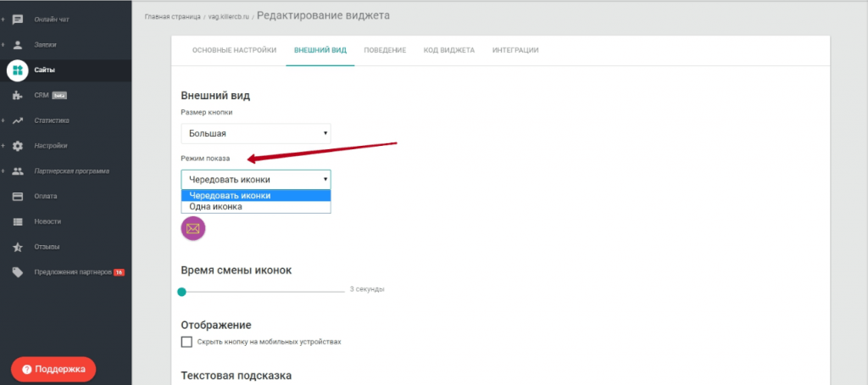This screenshot has width=868, height=385.
Task: Click the red notification badge 16
Action: point(119,272)
